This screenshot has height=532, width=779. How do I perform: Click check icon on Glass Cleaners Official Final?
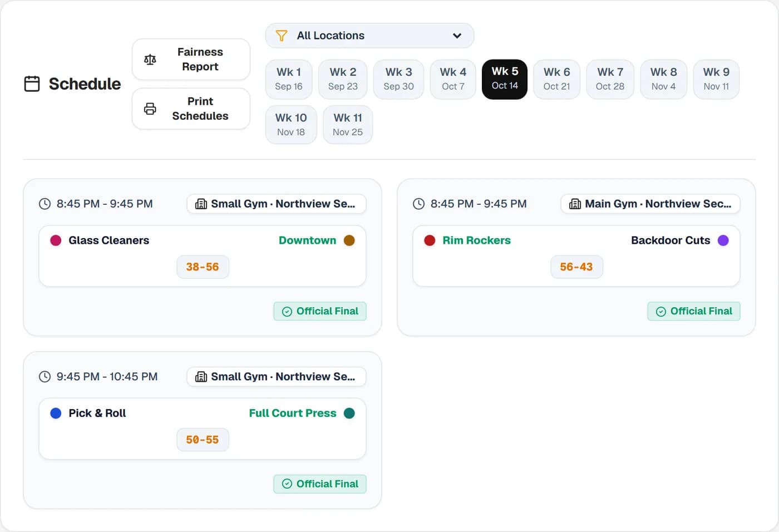click(x=287, y=312)
